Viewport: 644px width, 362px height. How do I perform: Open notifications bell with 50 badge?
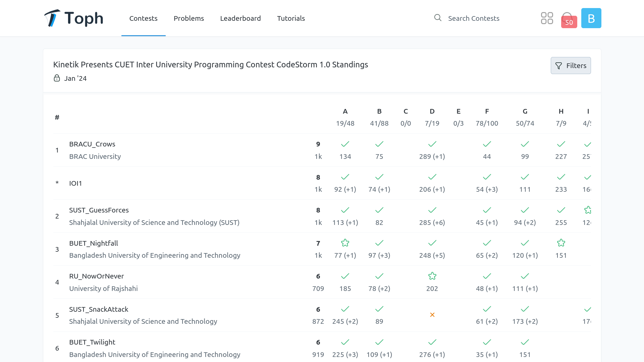(x=568, y=19)
